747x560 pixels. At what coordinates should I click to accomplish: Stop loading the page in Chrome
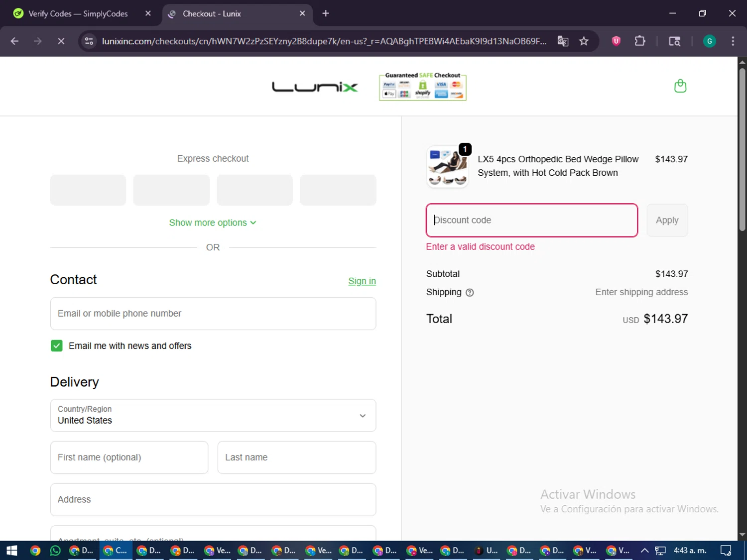click(x=61, y=41)
